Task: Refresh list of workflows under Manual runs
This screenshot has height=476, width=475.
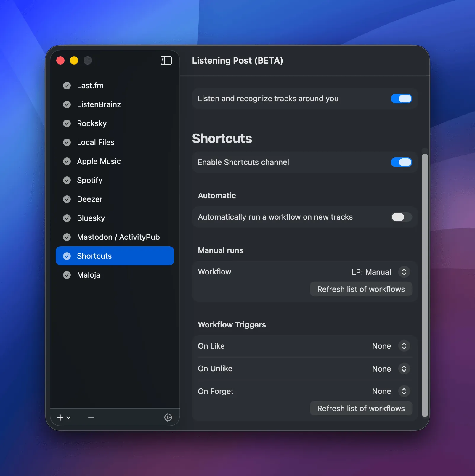Action: click(361, 289)
